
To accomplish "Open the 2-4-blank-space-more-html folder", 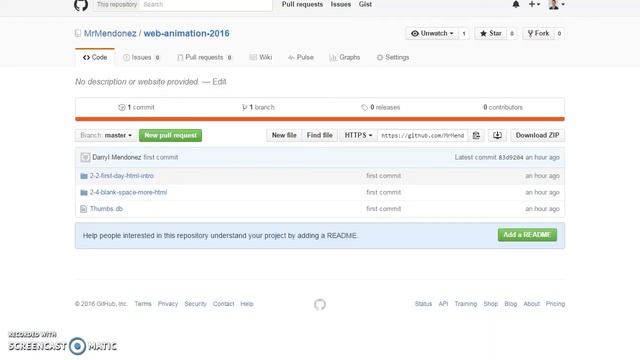I will click(x=128, y=192).
